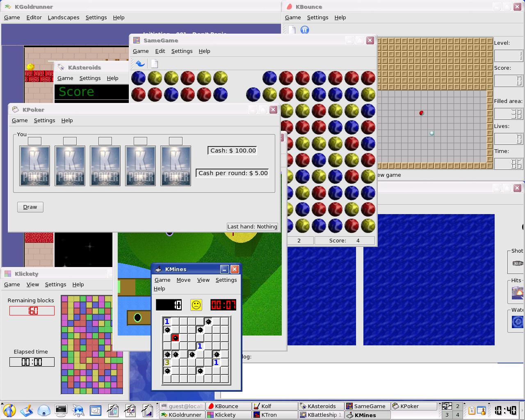This screenshot has height=420, width=525.
Task: Switch to Klickety via taskbar
Action: click(228, 415)
